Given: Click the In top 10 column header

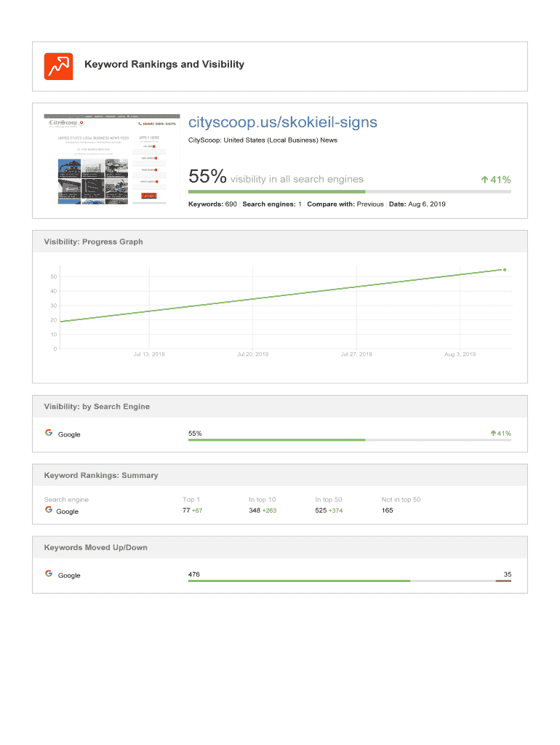Looking at the screenshot, I should pyautogui.click(x=262, y=500).
